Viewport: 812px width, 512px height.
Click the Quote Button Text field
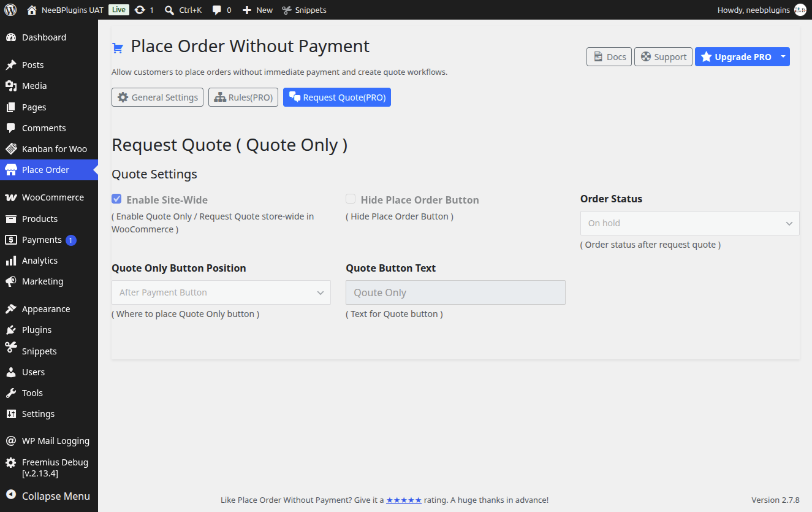[x=455, y=292]
